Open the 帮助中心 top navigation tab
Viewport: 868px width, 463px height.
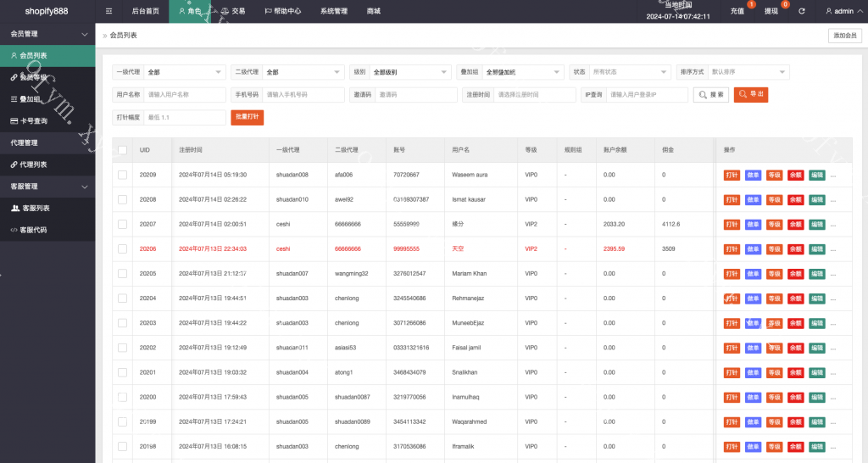(x=283, y=11)
